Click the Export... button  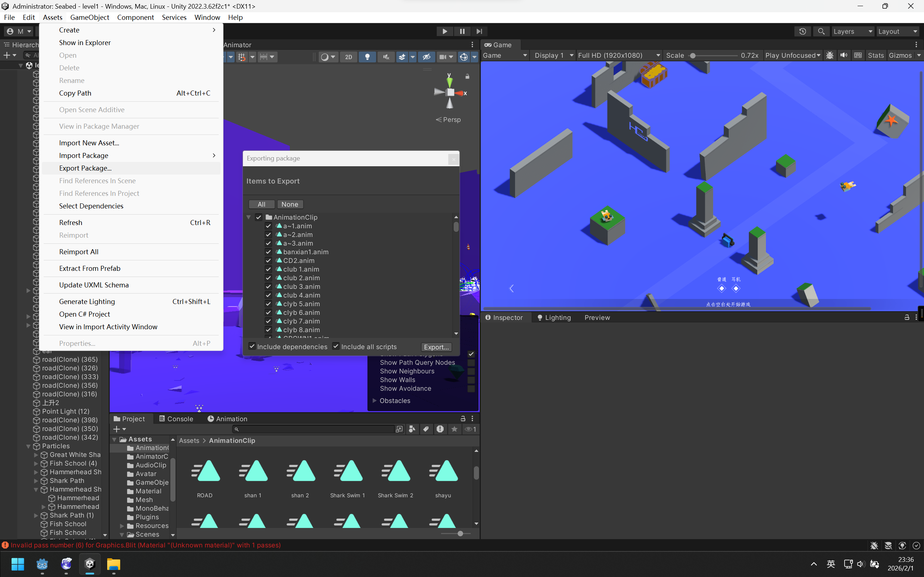pyautogui.click(x=436, y=347)
